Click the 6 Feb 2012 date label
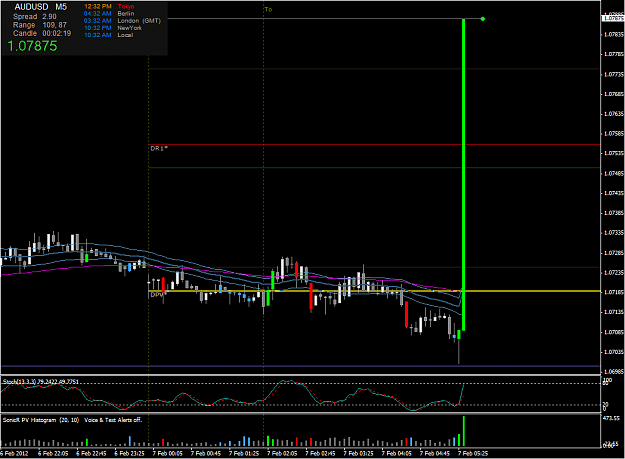Image resolution: width=625 pixels, height=459 pixels. click(x=14, y=453)
